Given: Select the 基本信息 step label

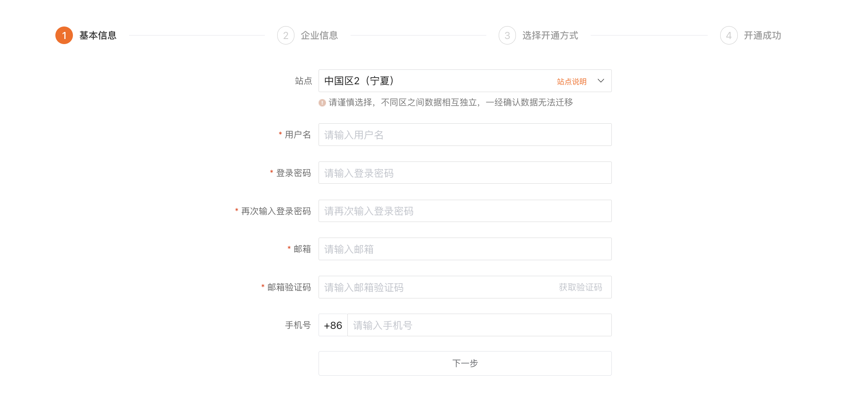Looking at the screenshot, I should (x=98, y=35).
